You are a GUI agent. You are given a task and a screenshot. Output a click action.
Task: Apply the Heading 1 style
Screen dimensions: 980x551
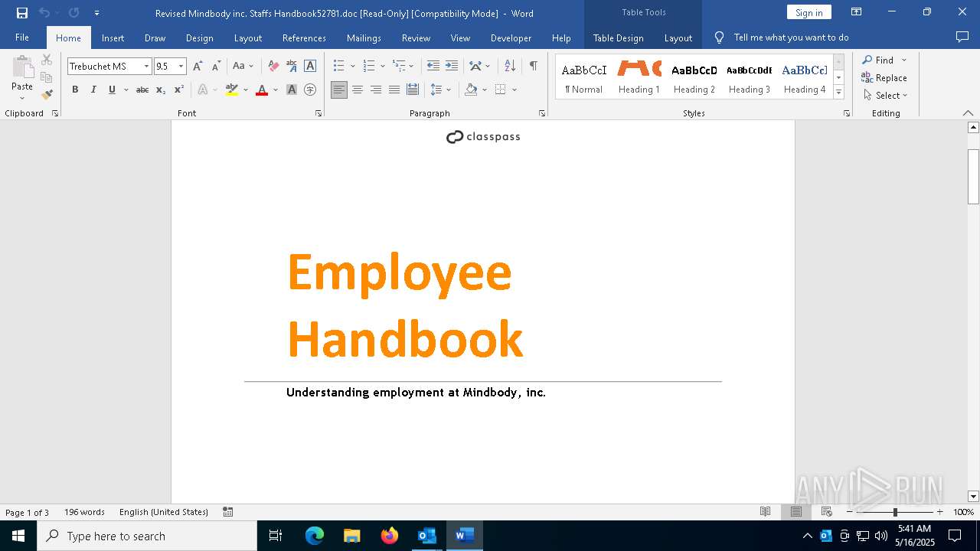[x=639, y=77]
